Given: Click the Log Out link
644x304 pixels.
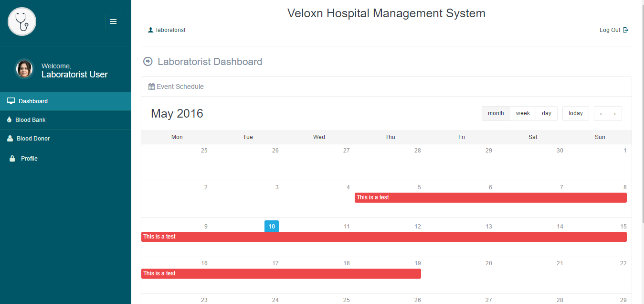Looking at the screenshot, I should (610, 30).
